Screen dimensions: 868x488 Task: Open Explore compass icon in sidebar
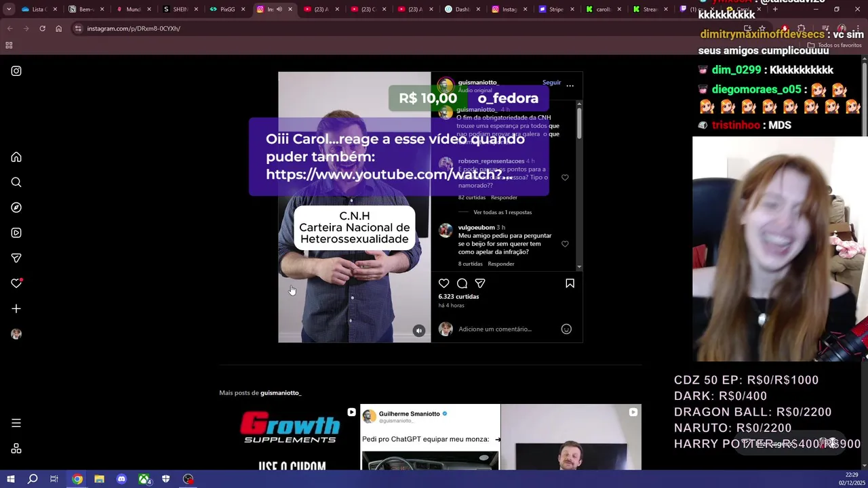point(16,207)
